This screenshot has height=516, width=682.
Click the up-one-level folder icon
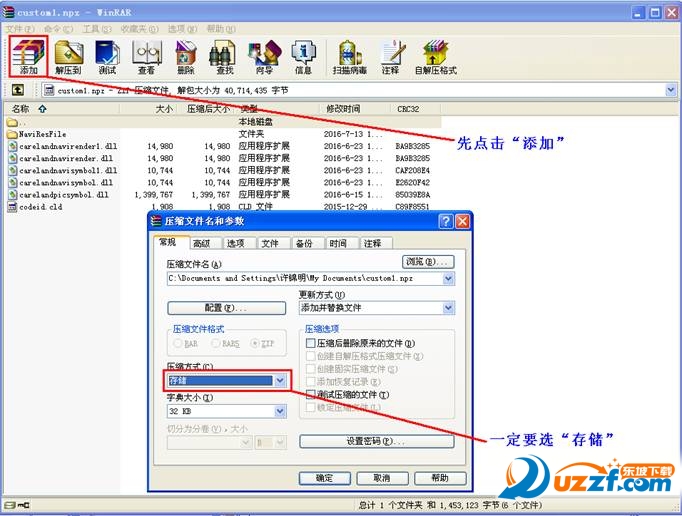coord(17,90)
